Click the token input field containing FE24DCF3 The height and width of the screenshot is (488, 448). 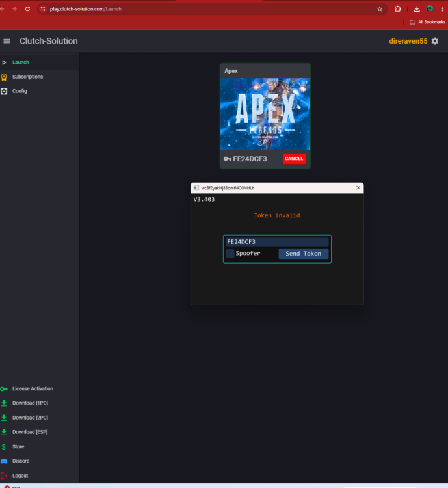click(x=276, y=241)
